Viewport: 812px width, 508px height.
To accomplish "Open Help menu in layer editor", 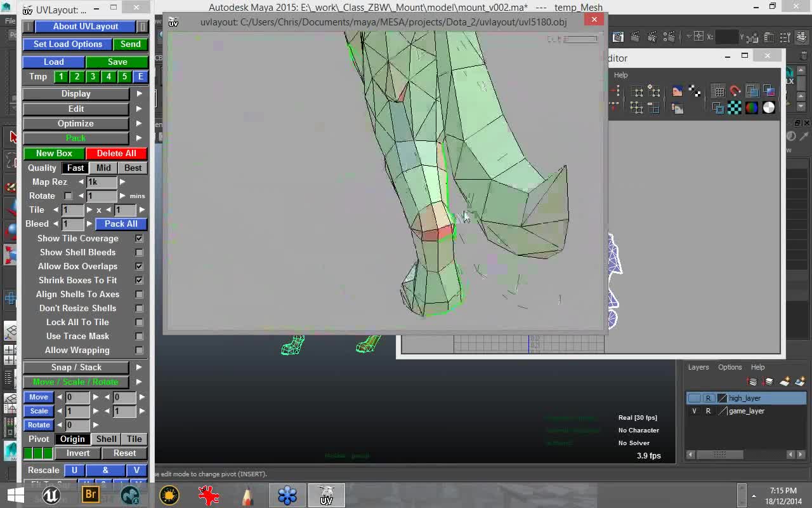I will 757,367.
